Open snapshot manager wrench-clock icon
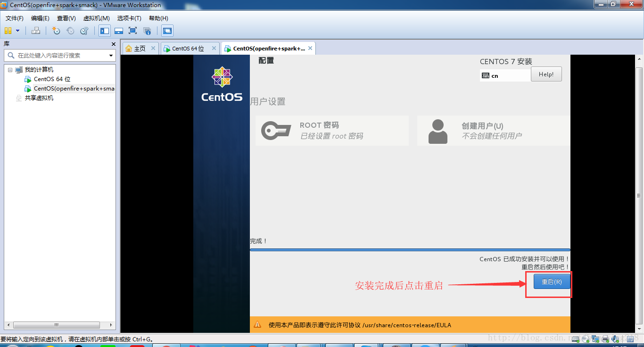 click(x=84, y=31)
